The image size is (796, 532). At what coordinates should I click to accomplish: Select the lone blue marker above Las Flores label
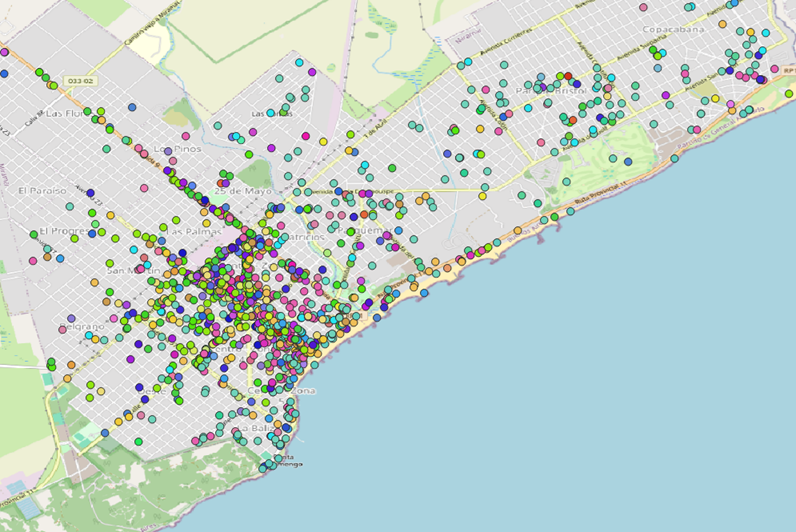tap(132, 107)
